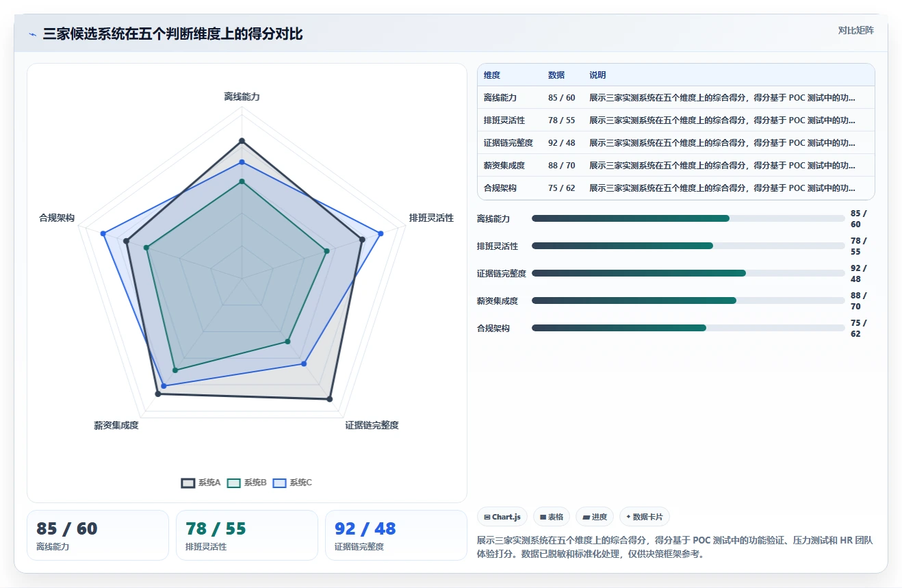This screenshot has width=902, height=588.
Task: Click the lightning icon beside the title
Action: click(32, 34)
